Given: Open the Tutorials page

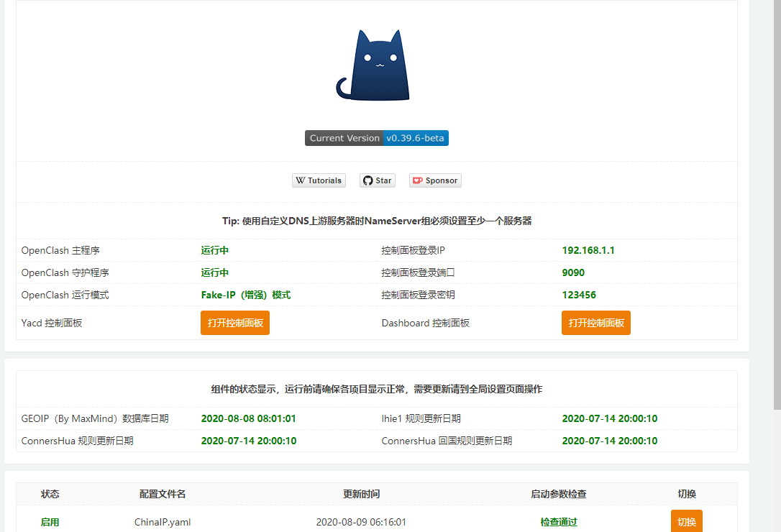Looking at the screenshot, I should point(319,180).
